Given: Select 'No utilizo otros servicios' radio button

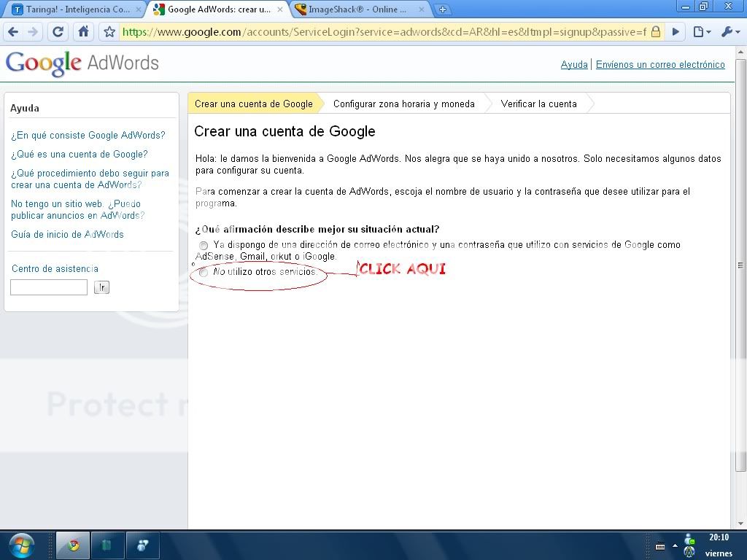Looking at the screenshot, I should [204, 273].
